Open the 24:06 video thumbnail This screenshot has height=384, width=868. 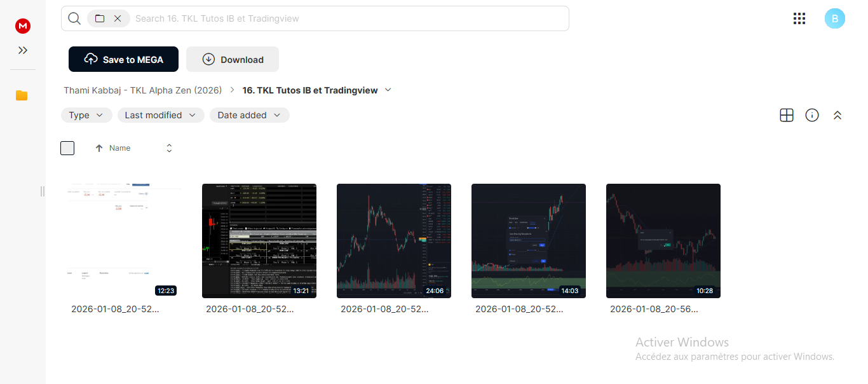(394, 241)
